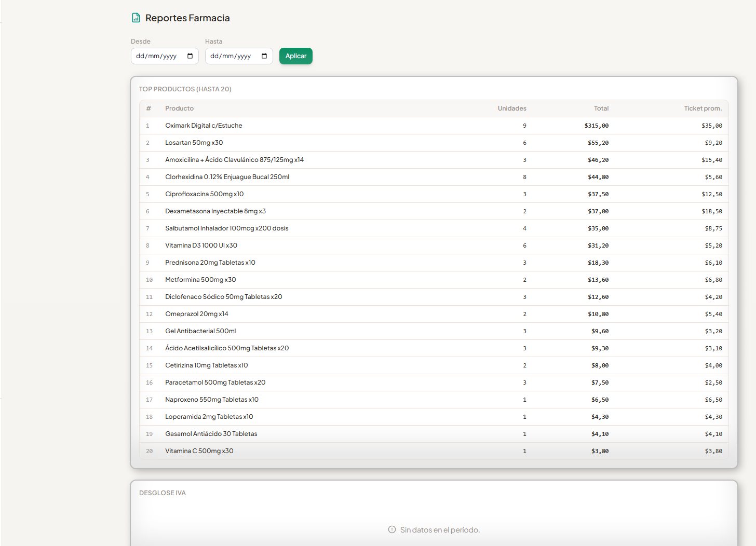Open the Desde date picker calendar icon
The height and width of the screenshot is (546, 756).
pos(190,56)
